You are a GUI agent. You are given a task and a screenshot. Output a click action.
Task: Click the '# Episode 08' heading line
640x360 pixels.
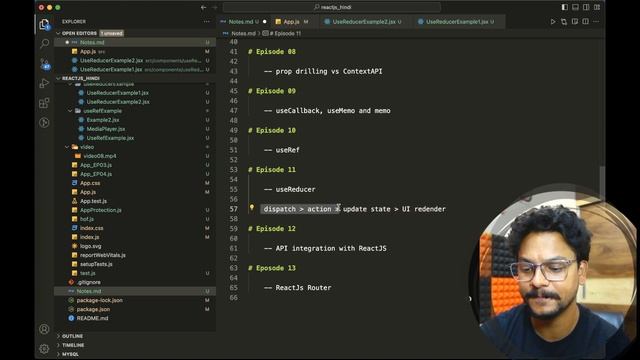272,51
